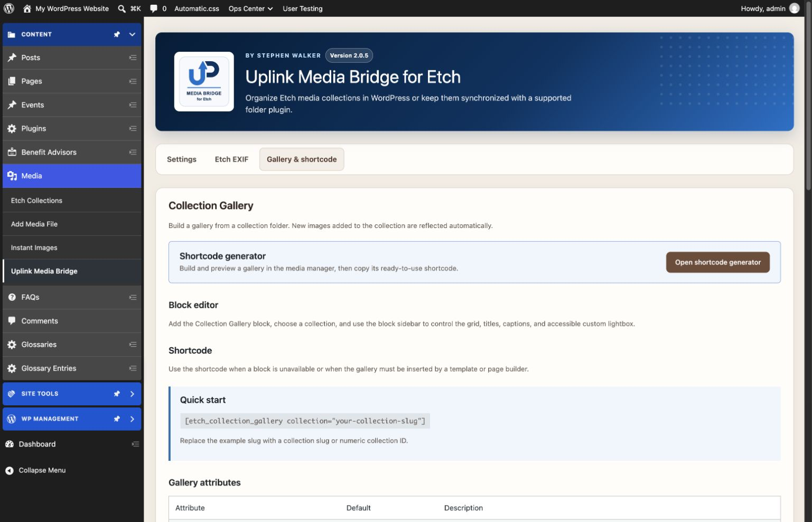
Task: Open Dashboard submenu list icon
Action: click(135, 444)
